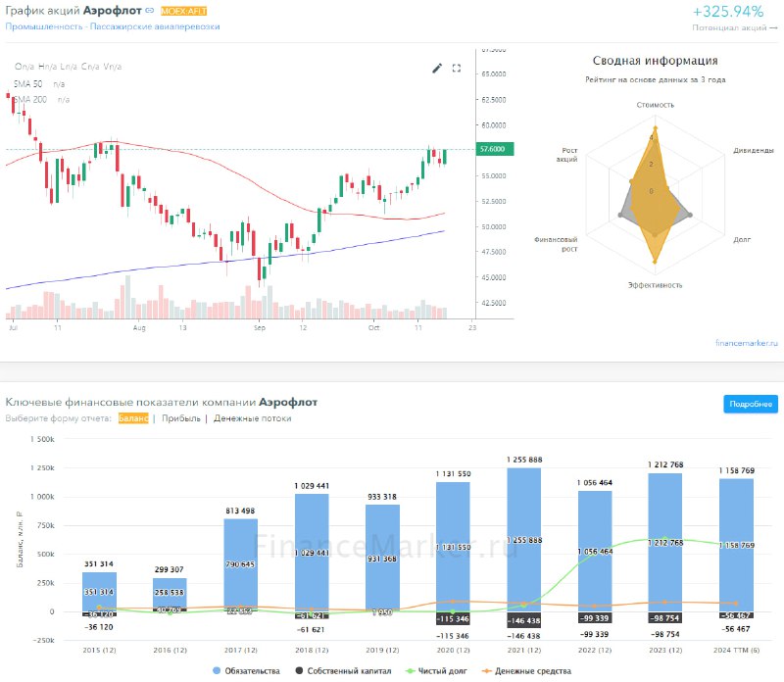Click the -250k balance axis label
784x682 pixels.
[x=43, y=640]
